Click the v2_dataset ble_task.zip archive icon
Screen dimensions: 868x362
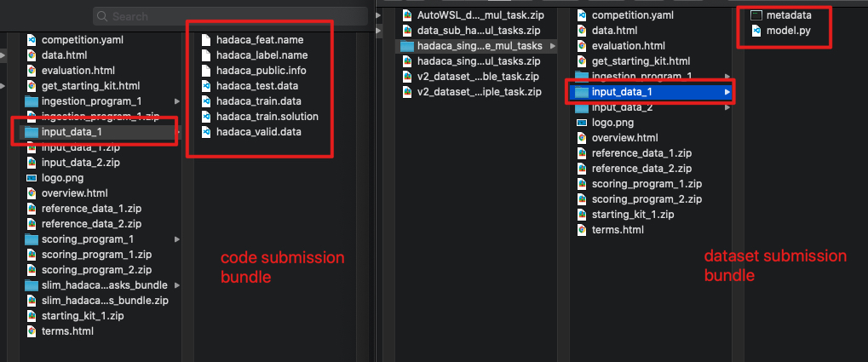coord(407,77)
